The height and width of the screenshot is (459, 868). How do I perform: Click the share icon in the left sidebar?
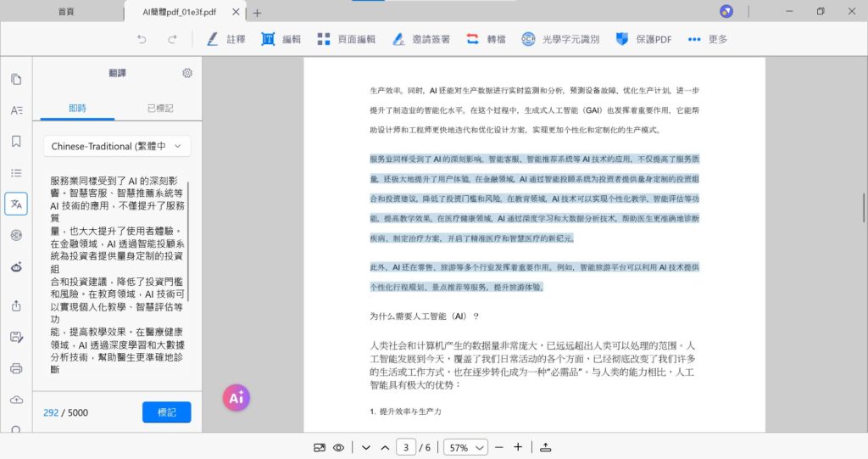click(x=16, y=305)
